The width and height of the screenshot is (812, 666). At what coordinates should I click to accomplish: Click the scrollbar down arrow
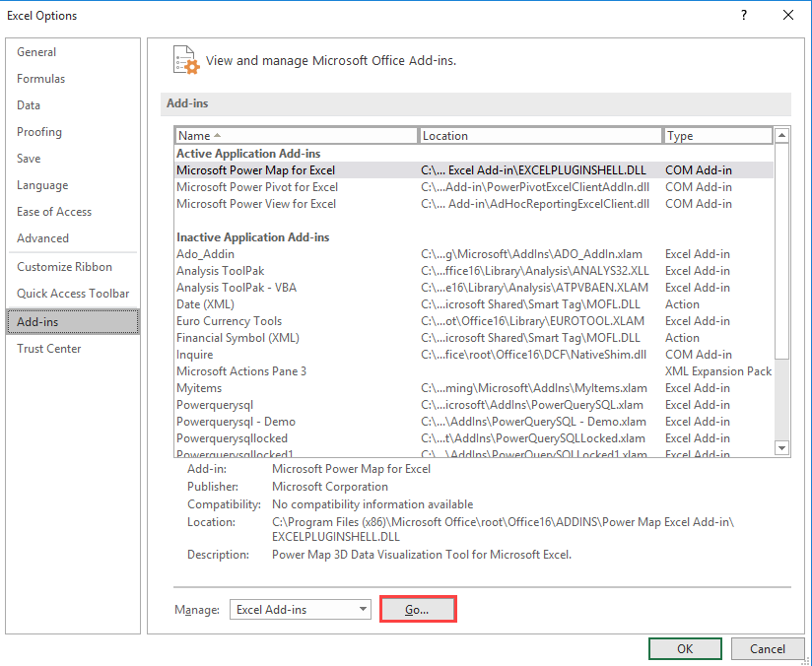pyautogui.click(x=783, y=446)
